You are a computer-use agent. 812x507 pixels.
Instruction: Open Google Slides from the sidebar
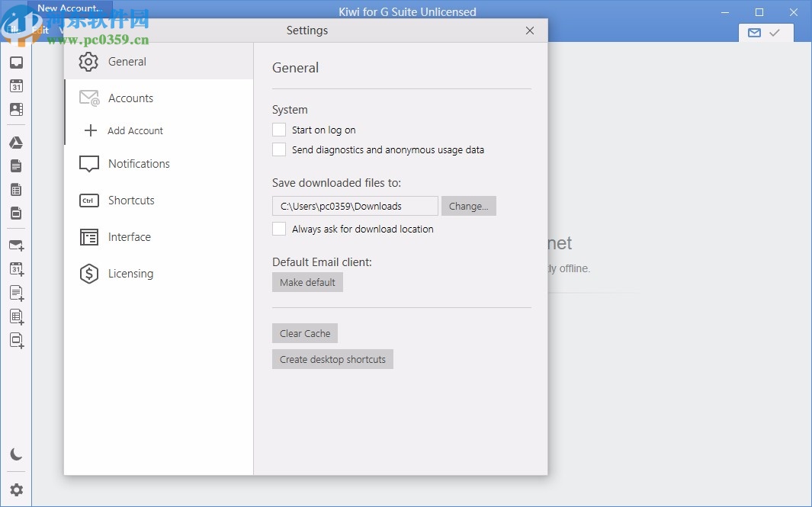click(16, 213)
